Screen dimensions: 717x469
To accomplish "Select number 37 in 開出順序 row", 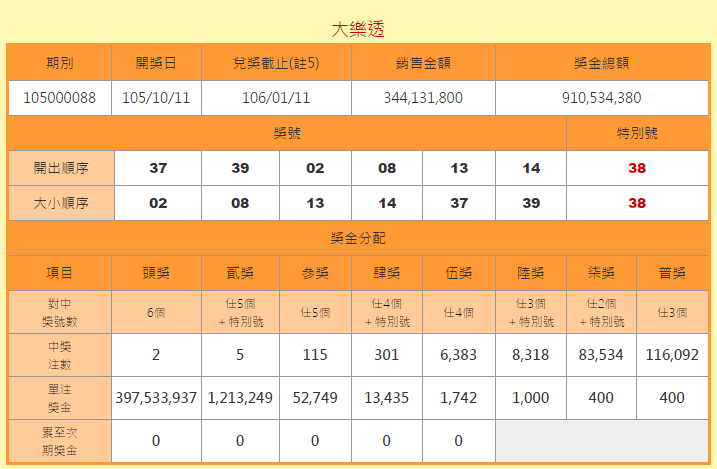I will point(158,168).
